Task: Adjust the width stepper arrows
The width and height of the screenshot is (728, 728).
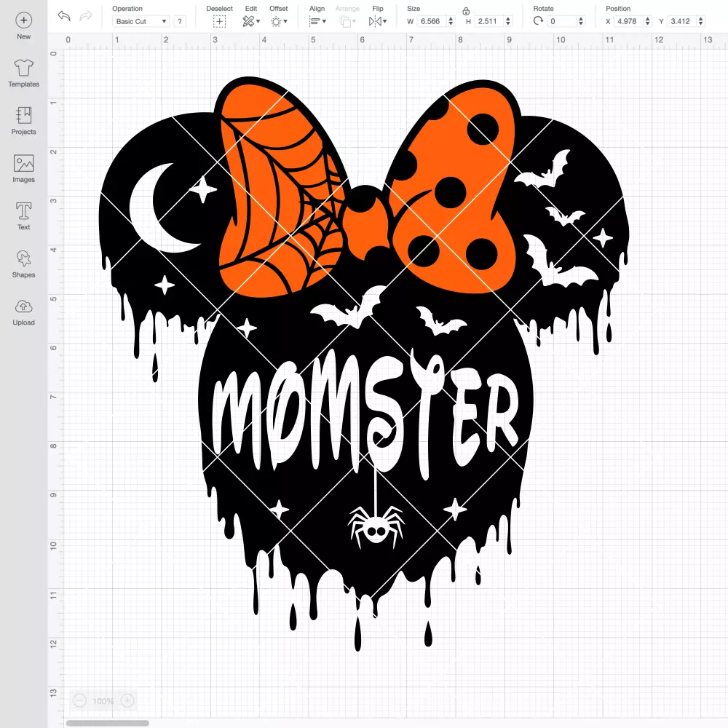Action: point(451,21)
